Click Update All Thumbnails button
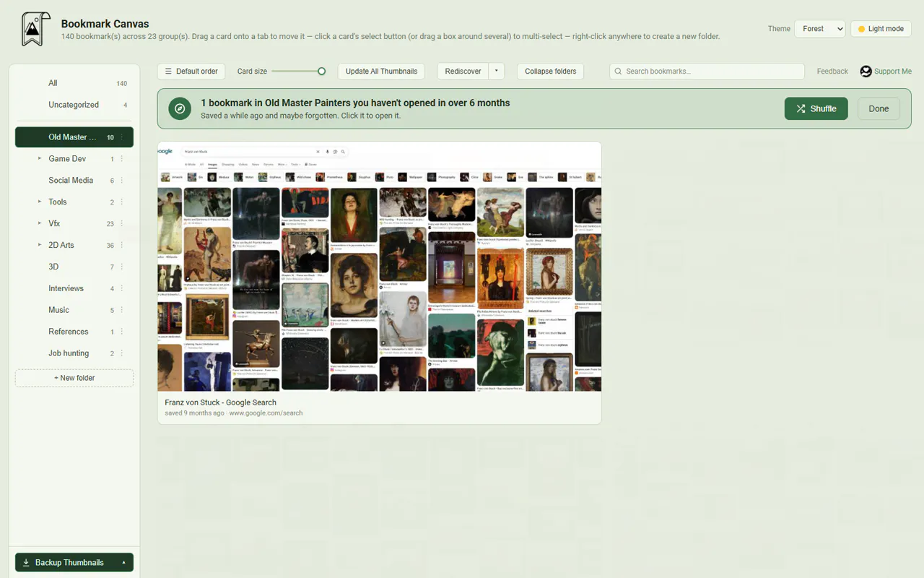924x578 pixels. [381, 72]
